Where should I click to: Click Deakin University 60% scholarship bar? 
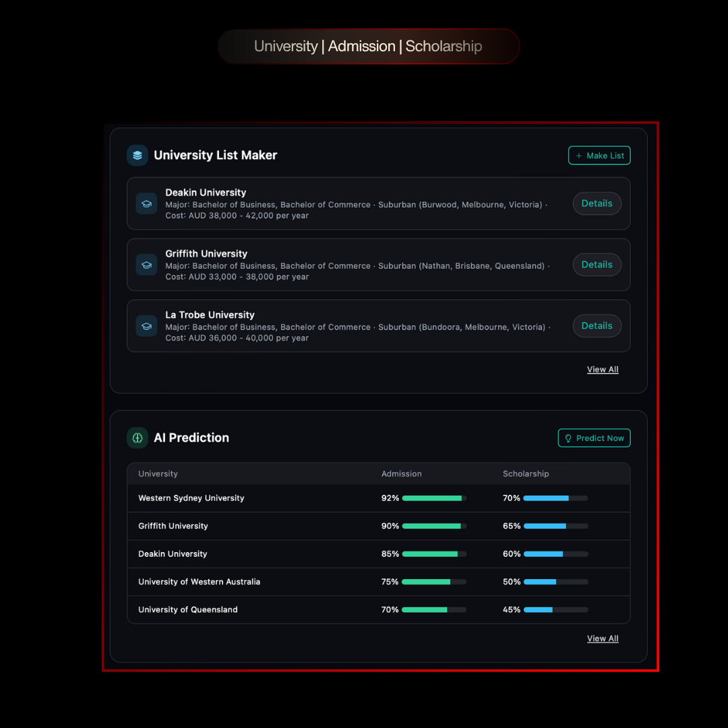[x=555, y=554]
